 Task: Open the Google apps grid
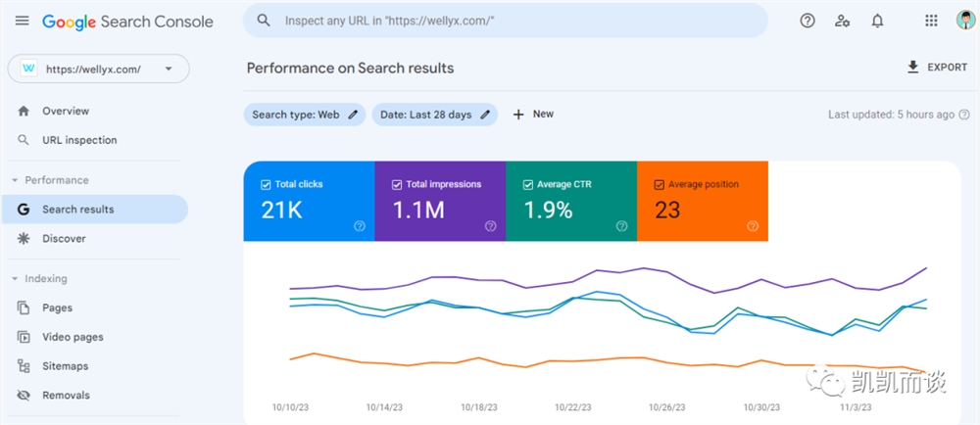(931, 21)
